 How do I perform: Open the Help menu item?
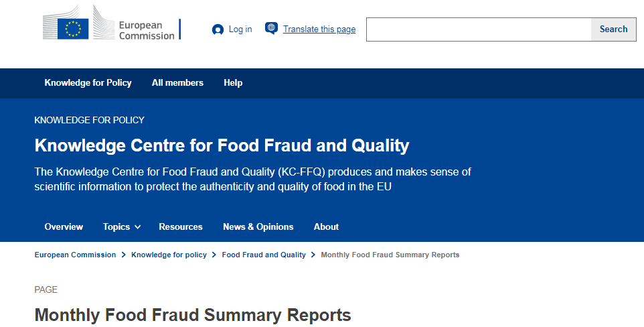[233, 83]
